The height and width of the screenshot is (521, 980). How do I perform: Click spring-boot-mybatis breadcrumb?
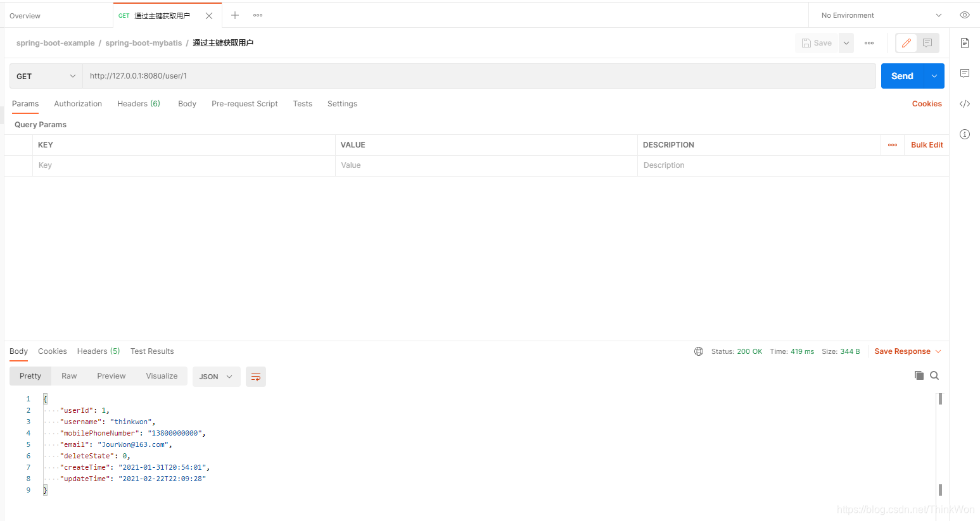coord(143,43)
